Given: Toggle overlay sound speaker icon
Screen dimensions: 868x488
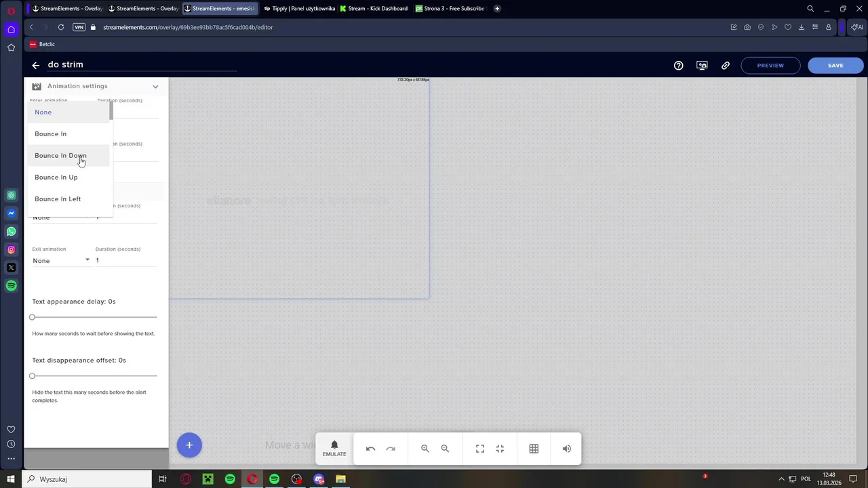Looking at the screenshot, I should coord(567,449).
